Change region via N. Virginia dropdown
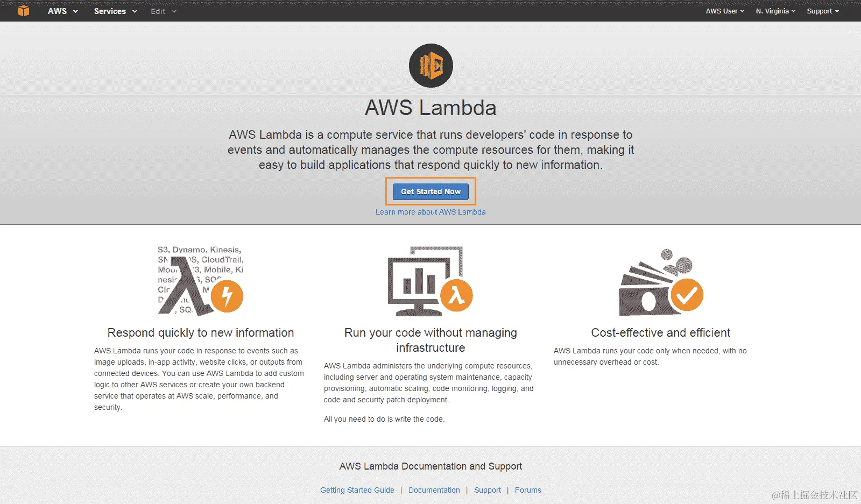The height and width of the screenshot is (504, 861). [x=775, y=11]
